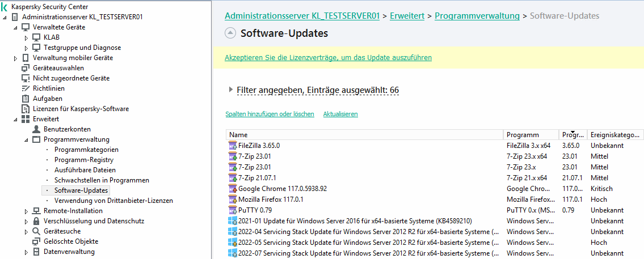Click the Geräteauswahlen icon
The image size is (644, 259).
tap(26, 68)
